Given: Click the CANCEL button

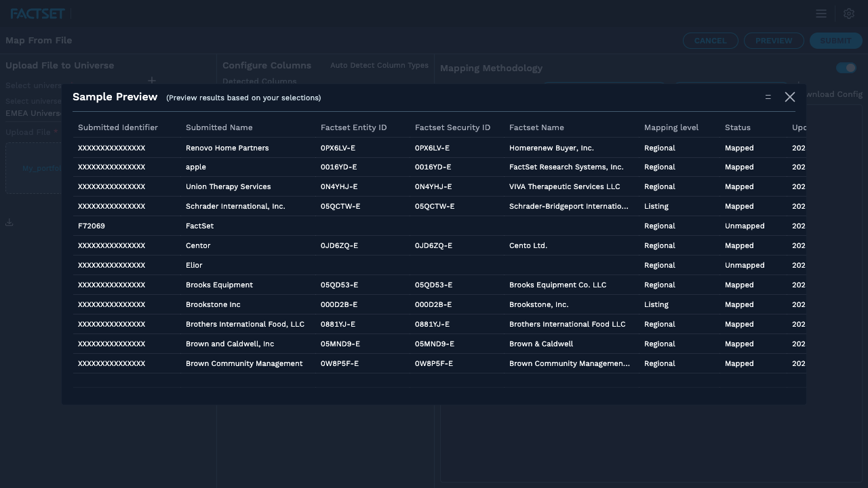Looking at the screenshot, I should (710, 41).
